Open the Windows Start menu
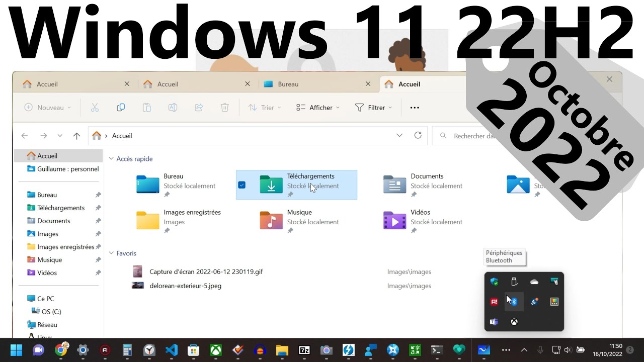 click(x=17, y=350)
